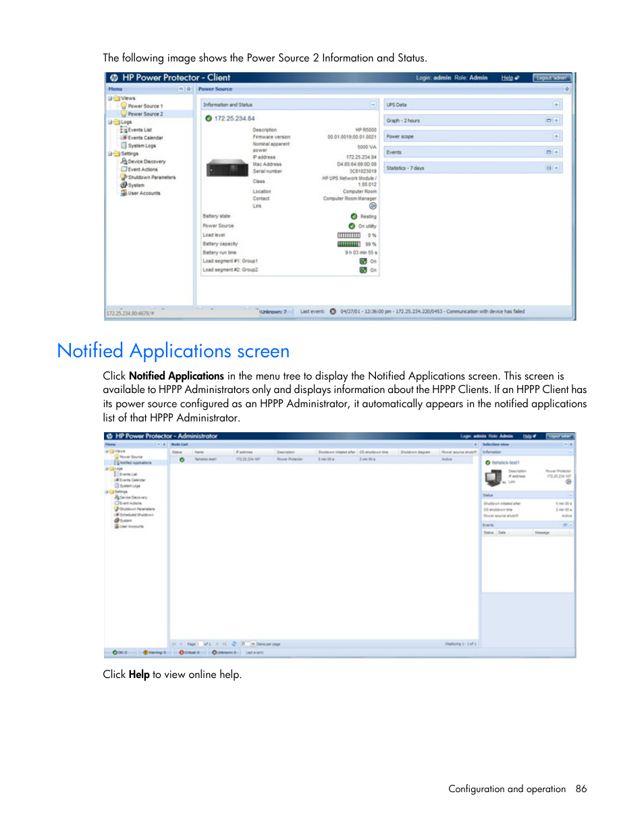Click the Load segment #1 Group1 status icon
Viewport: 644px width, 834px height.
363,261
